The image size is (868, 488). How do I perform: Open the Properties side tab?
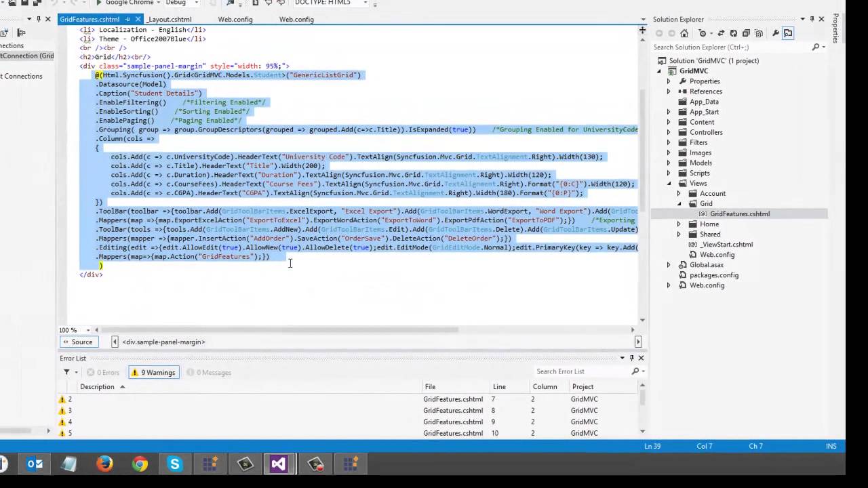[x=837, y=28]
